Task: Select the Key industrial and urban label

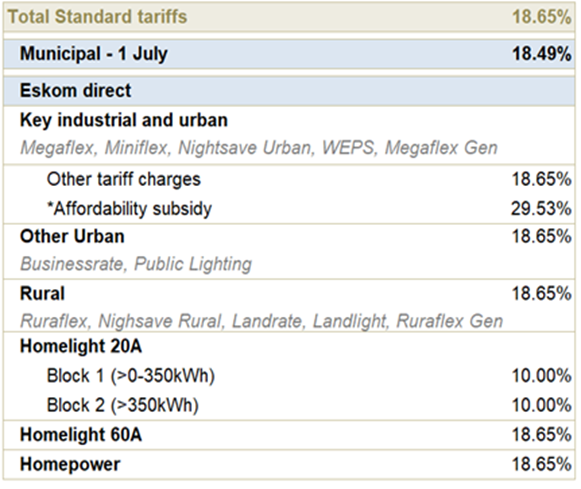Action: (x=124, y=120)
